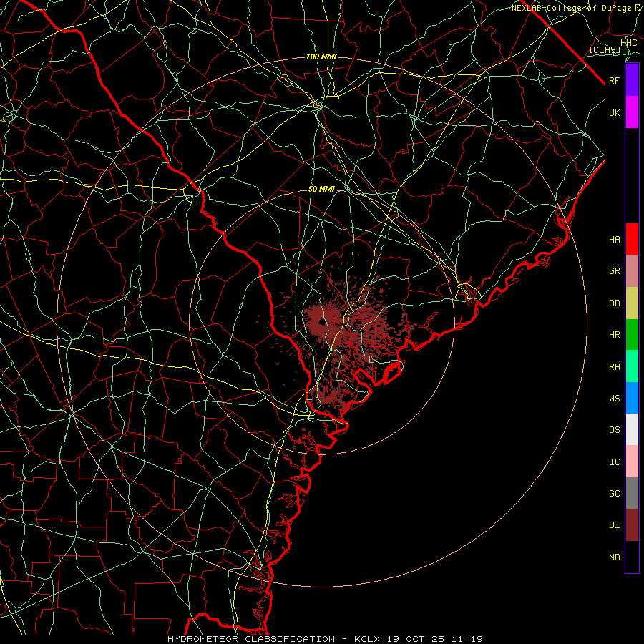Click the 100 NMI range ring label

(x=321, y=57)
